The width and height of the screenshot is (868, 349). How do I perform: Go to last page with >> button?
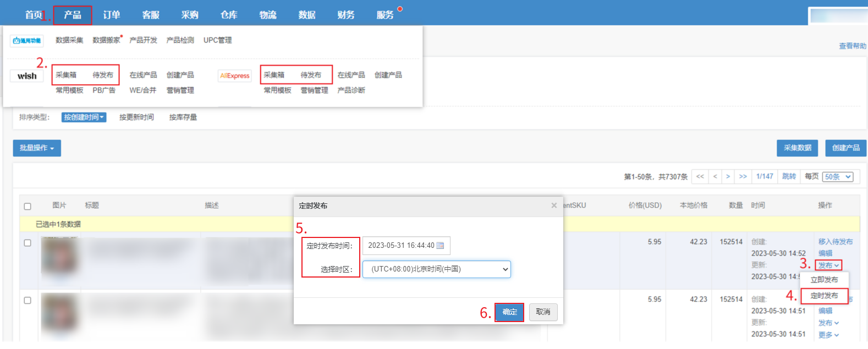tap(743, 176)
